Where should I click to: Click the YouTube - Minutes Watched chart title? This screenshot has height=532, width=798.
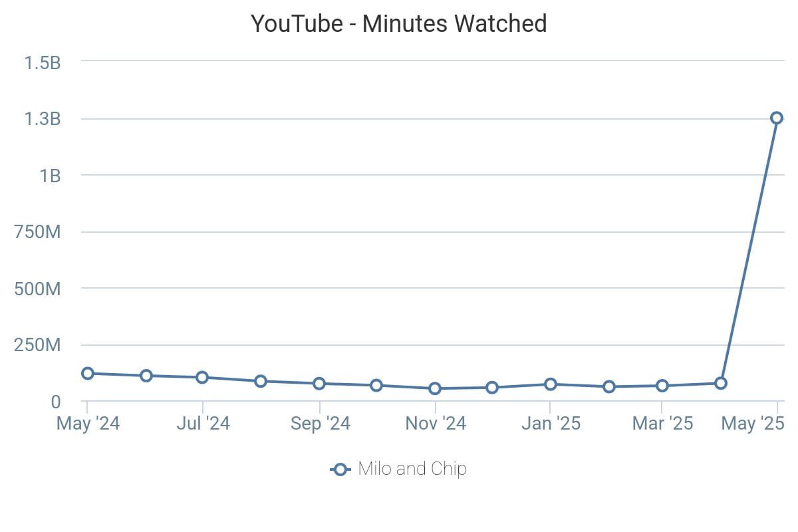[399, 24]
